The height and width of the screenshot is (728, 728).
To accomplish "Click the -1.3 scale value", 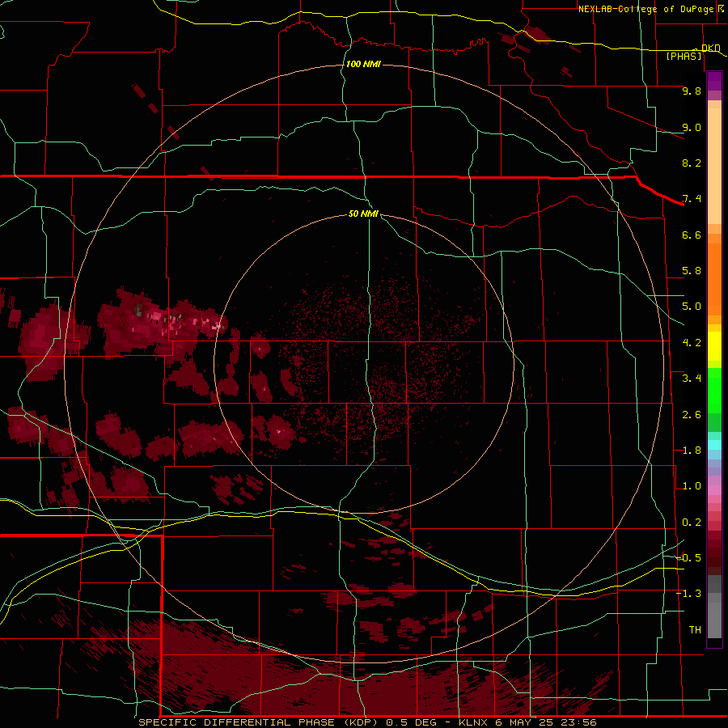I will pos(688,594).
